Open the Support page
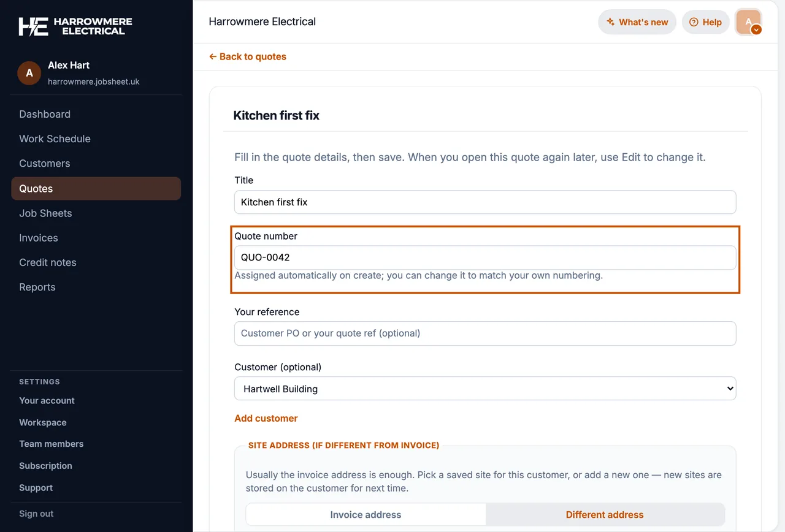 pos(36,488)
